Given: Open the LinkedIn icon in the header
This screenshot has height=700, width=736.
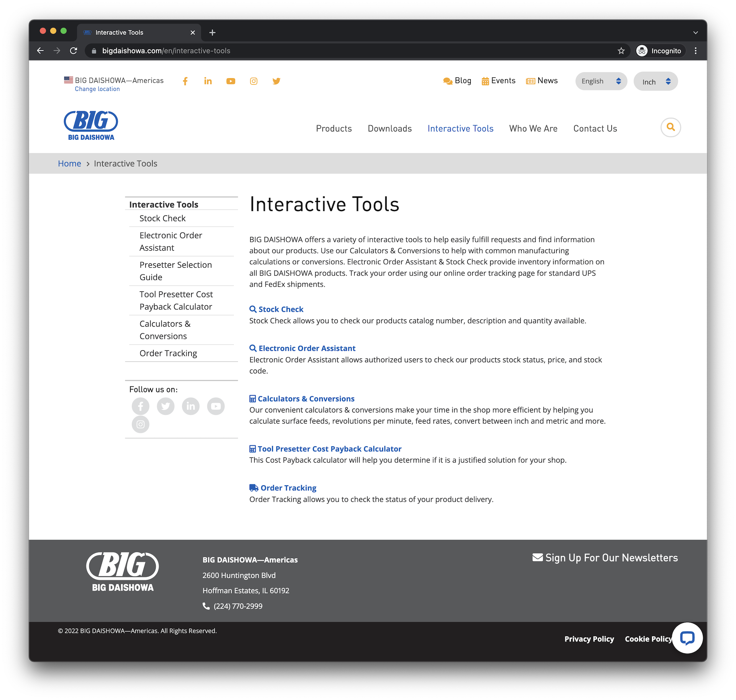Looking at the screenshot, I should tap(208, 81).
